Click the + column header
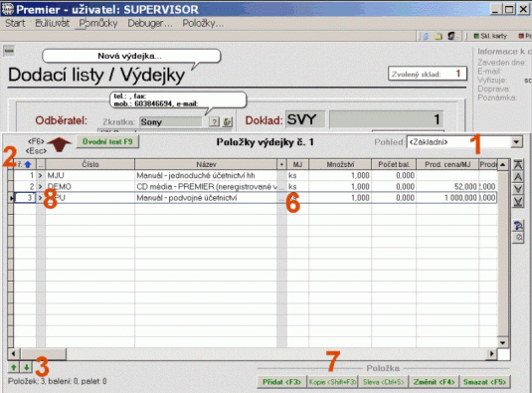The image size is (532, 393). 281,164
